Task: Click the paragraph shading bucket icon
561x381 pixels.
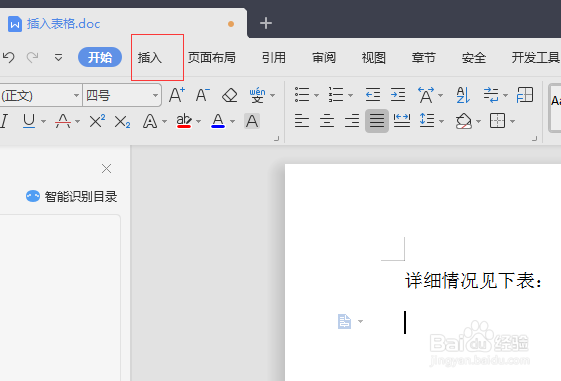Action: (464, 121)
